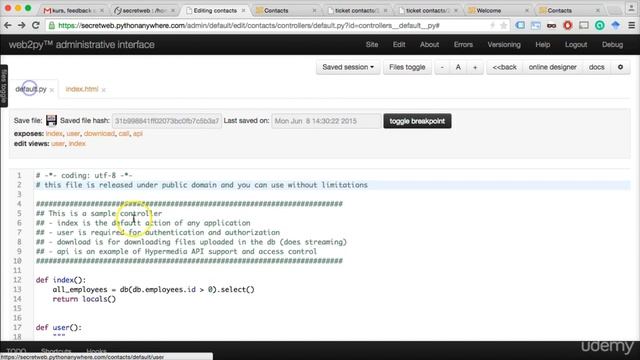Decrease editor font size with minus

tap(442, 67)
